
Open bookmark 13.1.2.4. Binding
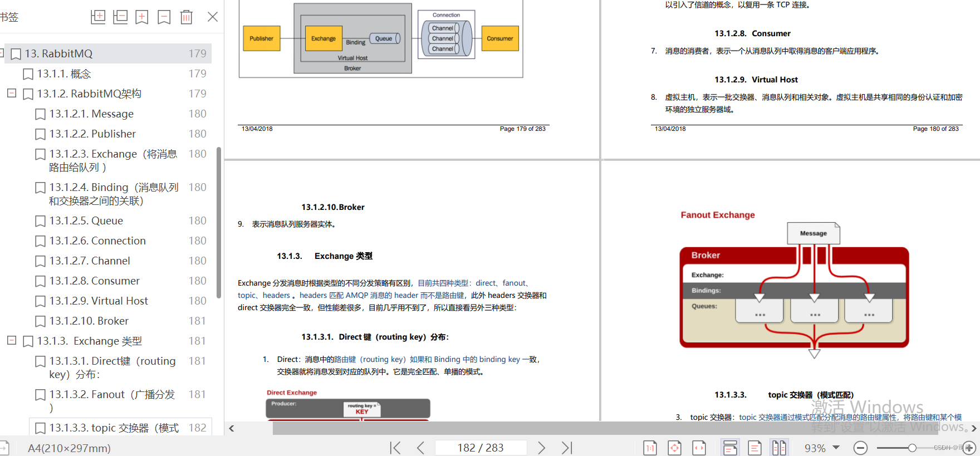click(x=114, y=194)
